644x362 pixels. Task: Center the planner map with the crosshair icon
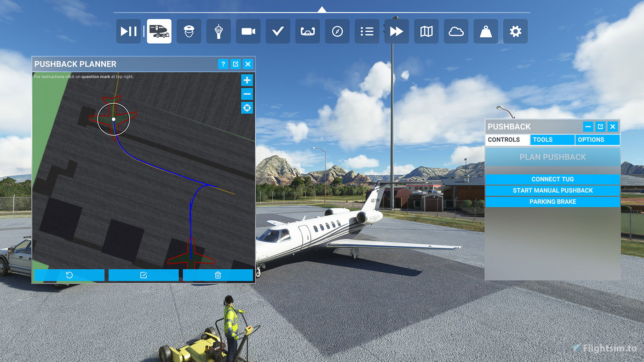[247, 108]
